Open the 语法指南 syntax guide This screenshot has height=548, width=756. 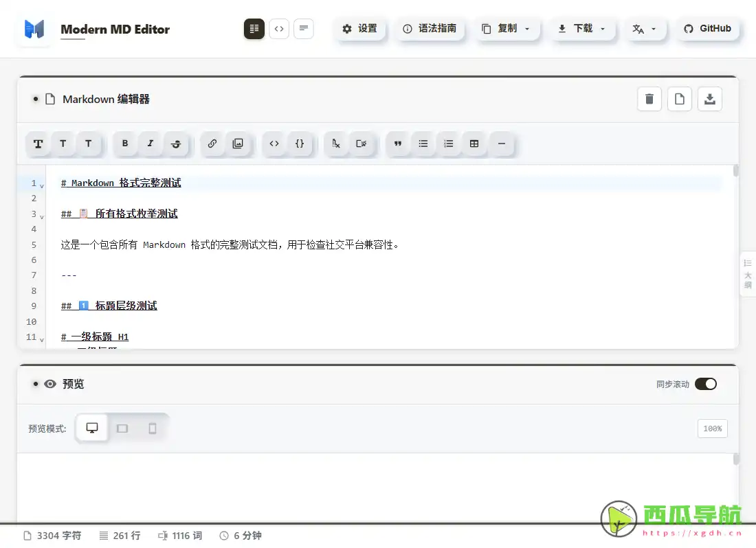tap(430, 29)
